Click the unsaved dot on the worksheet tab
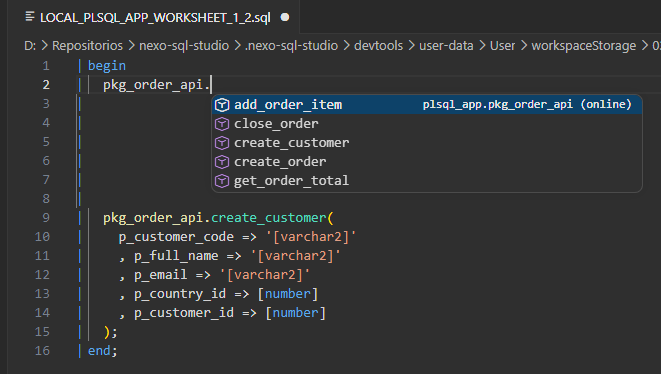Viewport: 661px width, 374px height. (x=285, y=17)
